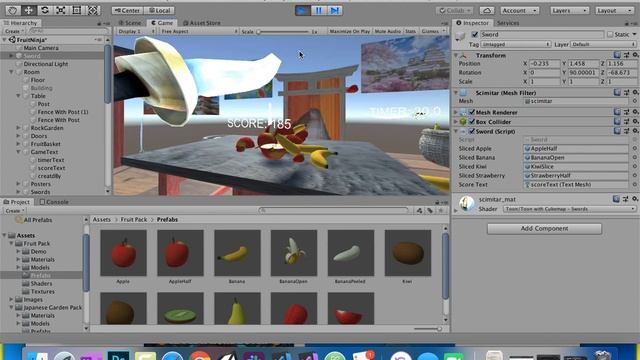640x360 pixels.
Task: Open scimitar_mat material gear settings
Action: (x=635, y=199)
